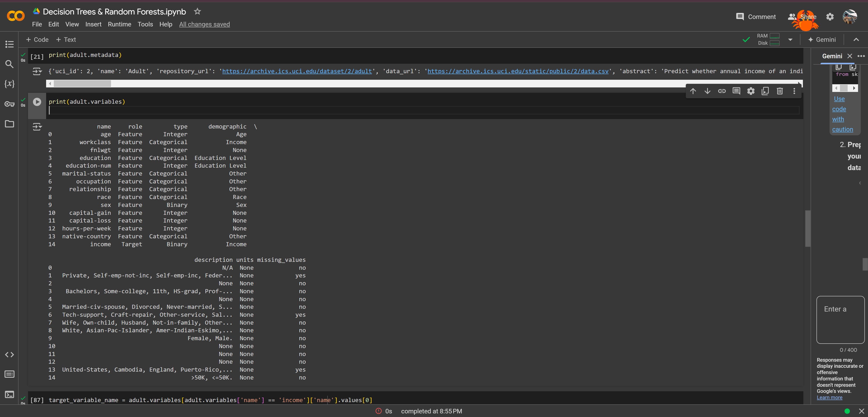The height and width of the screenshot is (417, 868).
Task: Open the cell's more actions menu
Action: (x=794, y=91)
